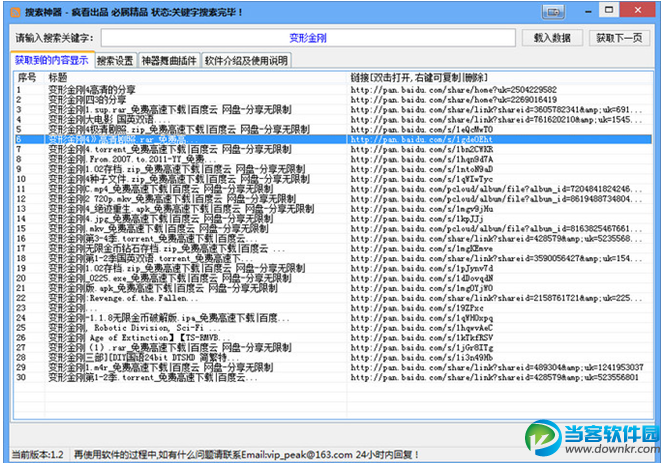Screen dimensions: 661x463
Task: Click link for row 30 torrent entry
Action: click(x=494, y=377)
